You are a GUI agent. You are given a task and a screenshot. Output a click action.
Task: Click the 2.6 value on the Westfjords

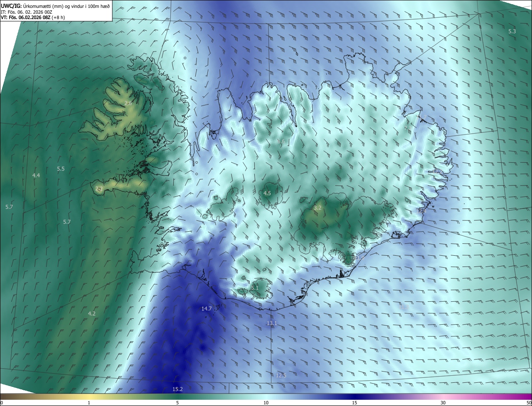pyautogui.click(x=128, y=103)
